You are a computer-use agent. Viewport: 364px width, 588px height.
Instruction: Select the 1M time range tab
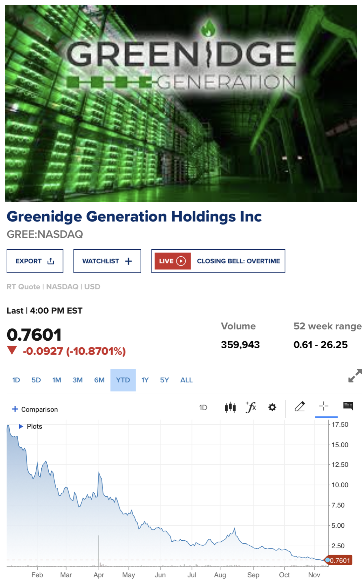click(x=57, y=380)
